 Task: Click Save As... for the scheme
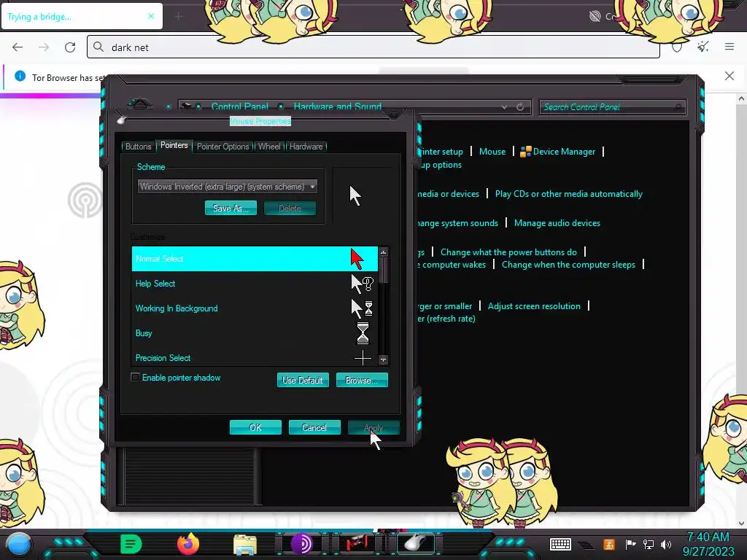pos(231,208)
